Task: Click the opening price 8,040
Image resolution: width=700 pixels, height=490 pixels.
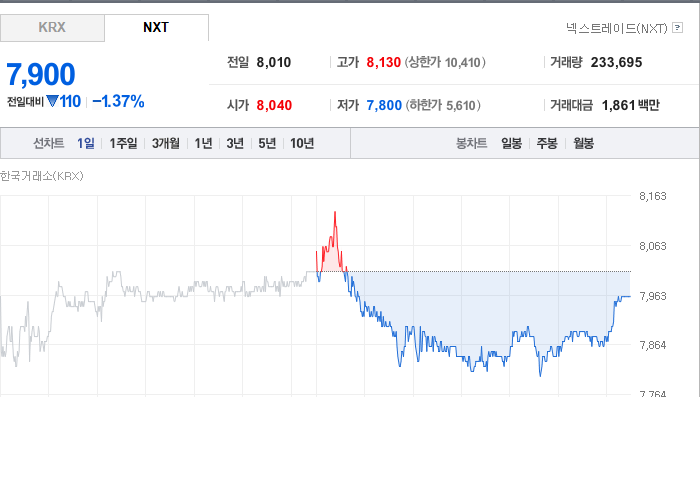Action: [x=274, y=105]
